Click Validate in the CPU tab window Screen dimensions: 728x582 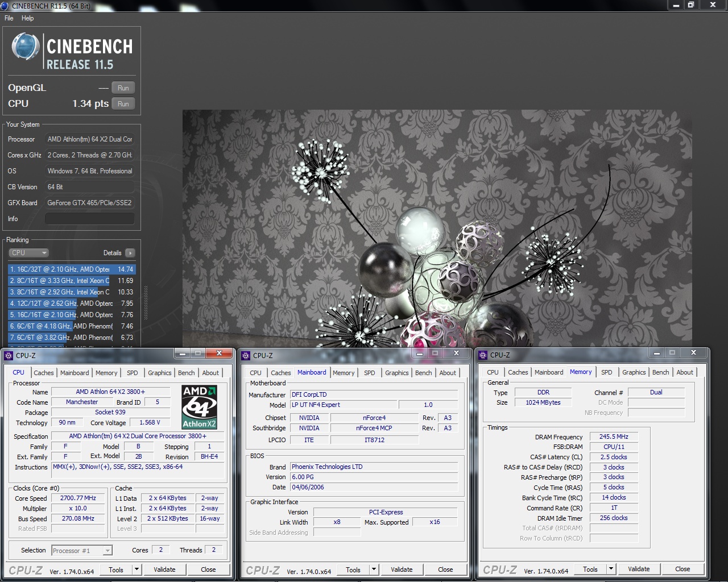(x=164, y=569)
